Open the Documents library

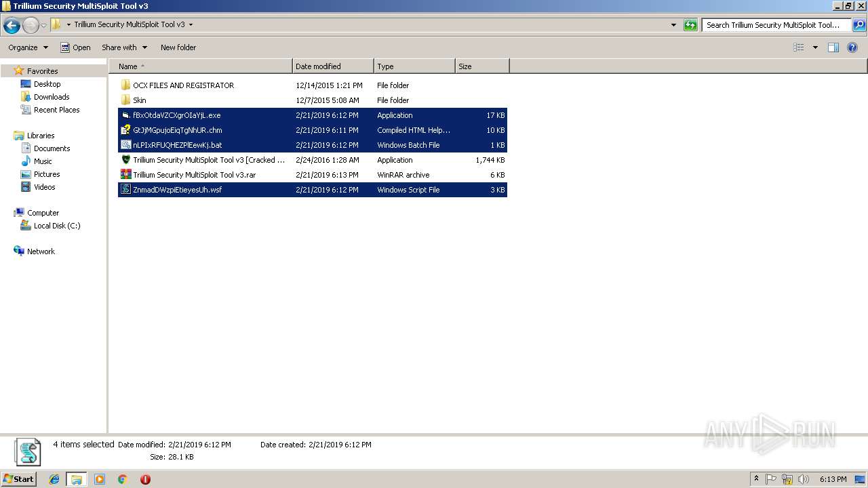coord(52,148)
